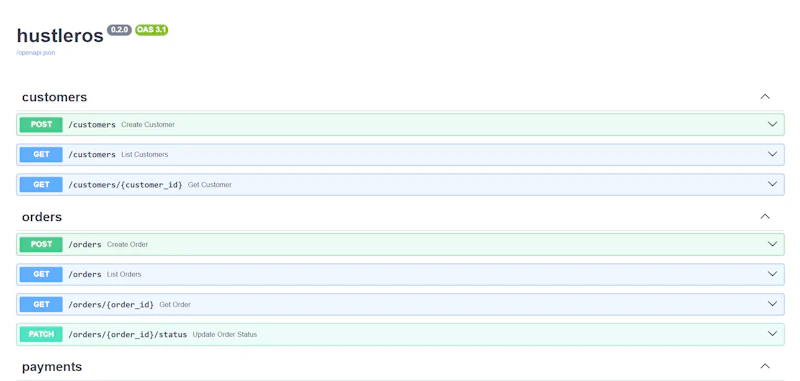Click the 0.2.0 version badge

[119, 30]
